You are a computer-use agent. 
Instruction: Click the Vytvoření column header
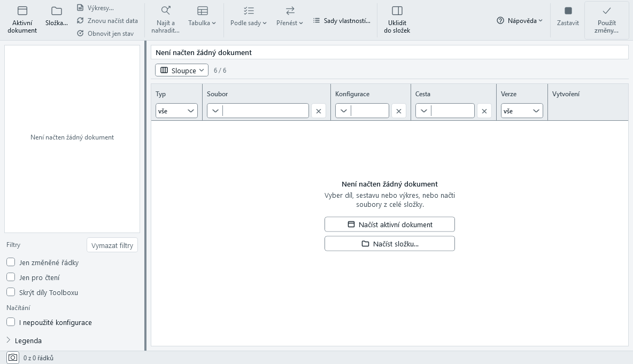(x=566, y=94)
